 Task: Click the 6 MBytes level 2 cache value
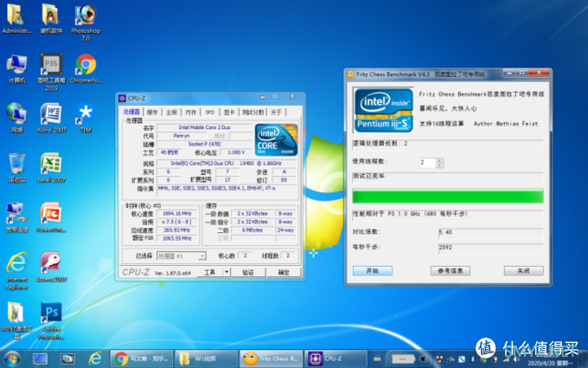(x=252, y=229)
